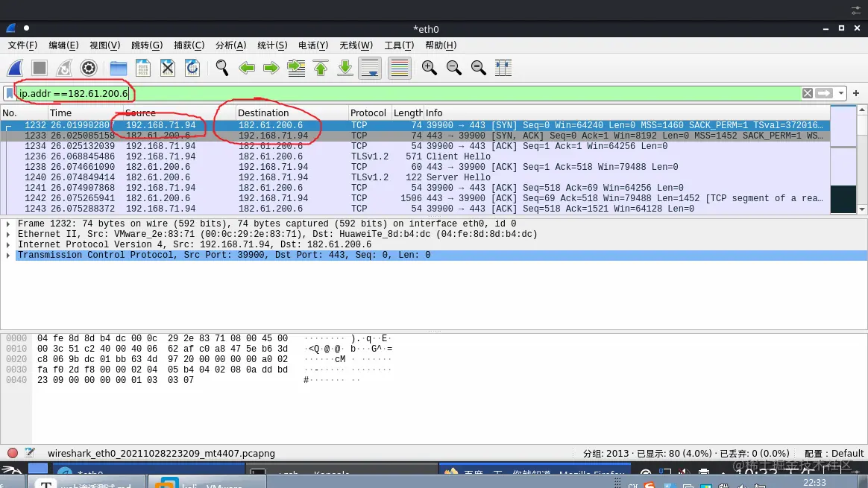Reset text to normal size

[478, 68]
